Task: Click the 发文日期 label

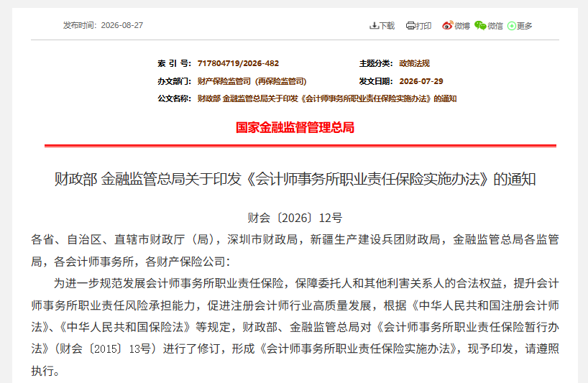Action: 376,81
